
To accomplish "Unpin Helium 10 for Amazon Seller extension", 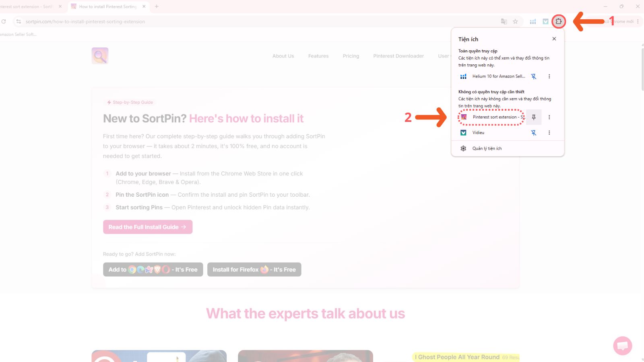I will coord(534,76).
